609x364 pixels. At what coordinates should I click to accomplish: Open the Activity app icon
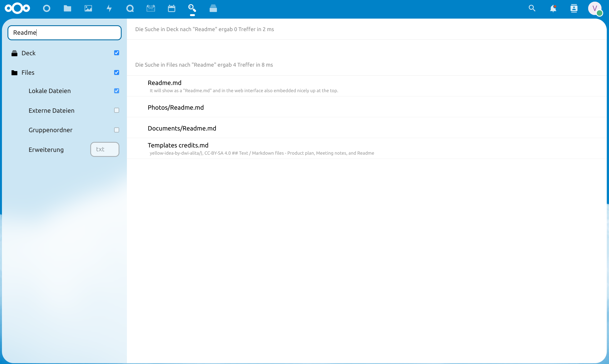tap(109, 8)
